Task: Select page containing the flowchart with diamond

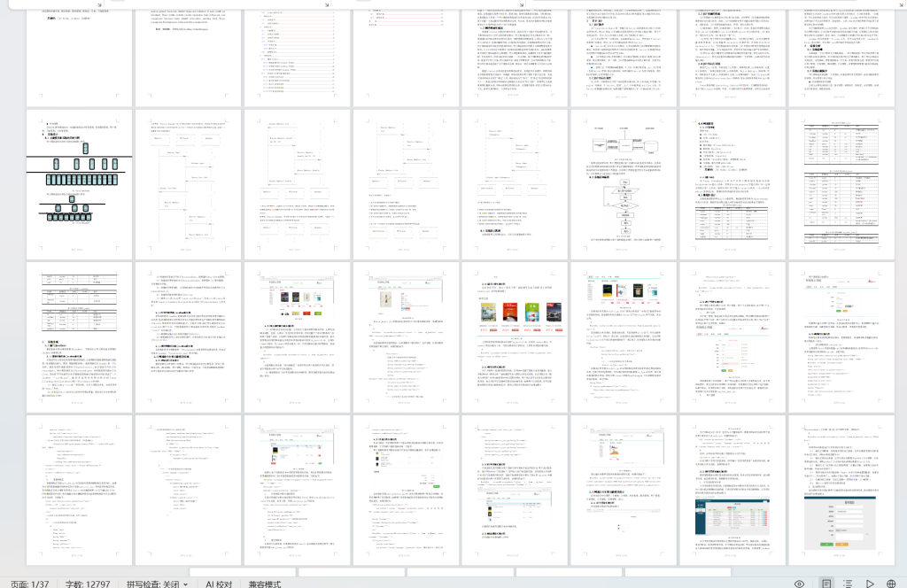Action: 623,184
